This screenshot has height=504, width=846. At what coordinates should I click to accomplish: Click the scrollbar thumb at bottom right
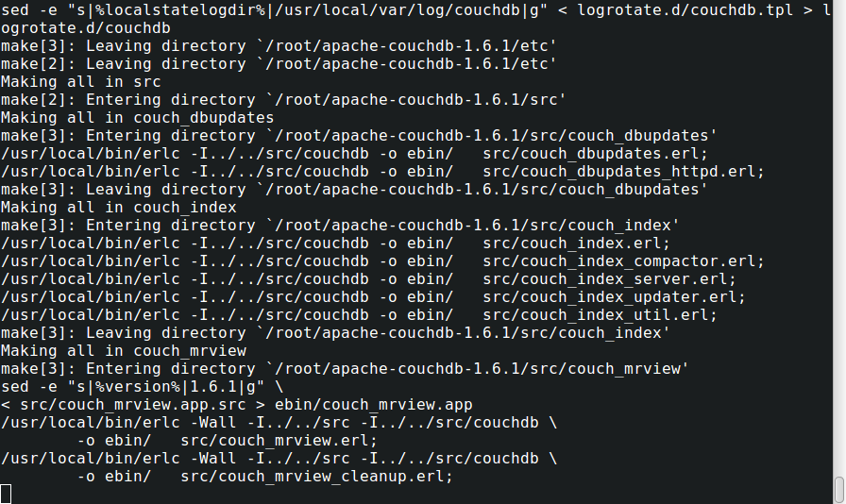[x=838, y=490]
